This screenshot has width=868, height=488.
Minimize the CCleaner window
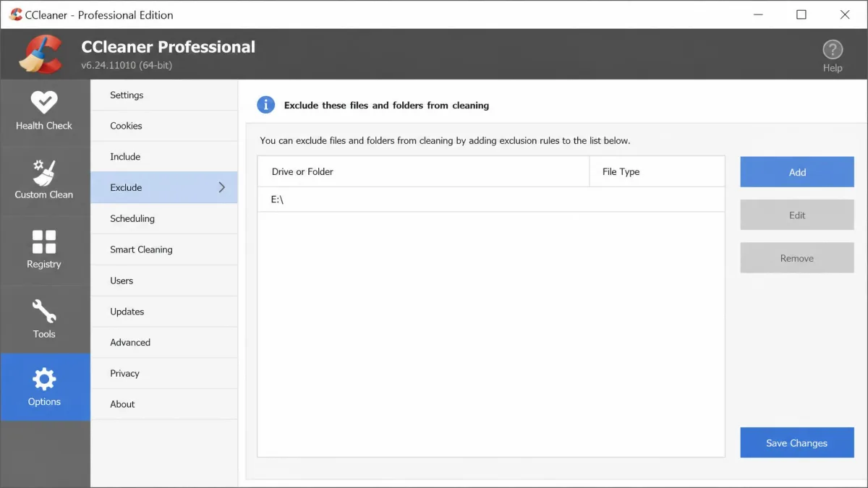[758, 14]
